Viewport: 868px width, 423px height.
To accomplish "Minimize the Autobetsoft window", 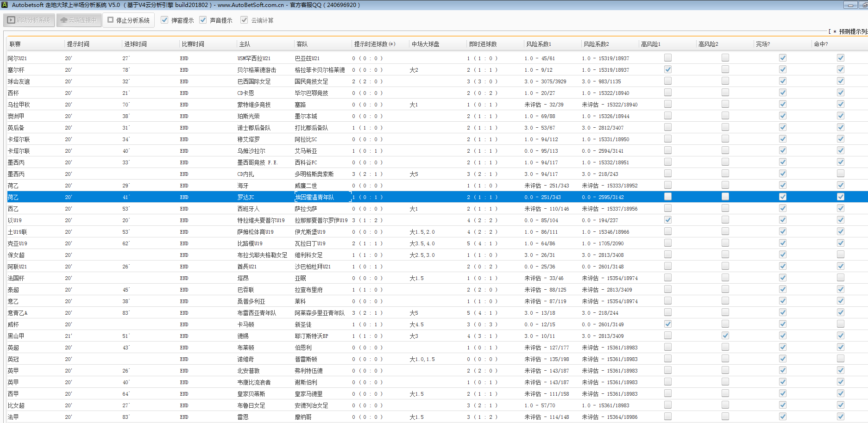I will coord(849,5).
